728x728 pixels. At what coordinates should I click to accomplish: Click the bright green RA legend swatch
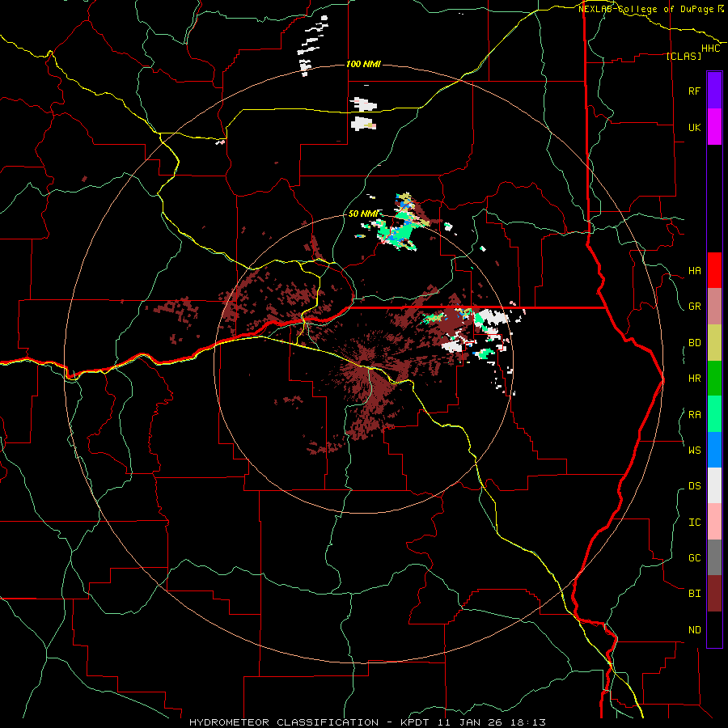[x=714, y=414]
